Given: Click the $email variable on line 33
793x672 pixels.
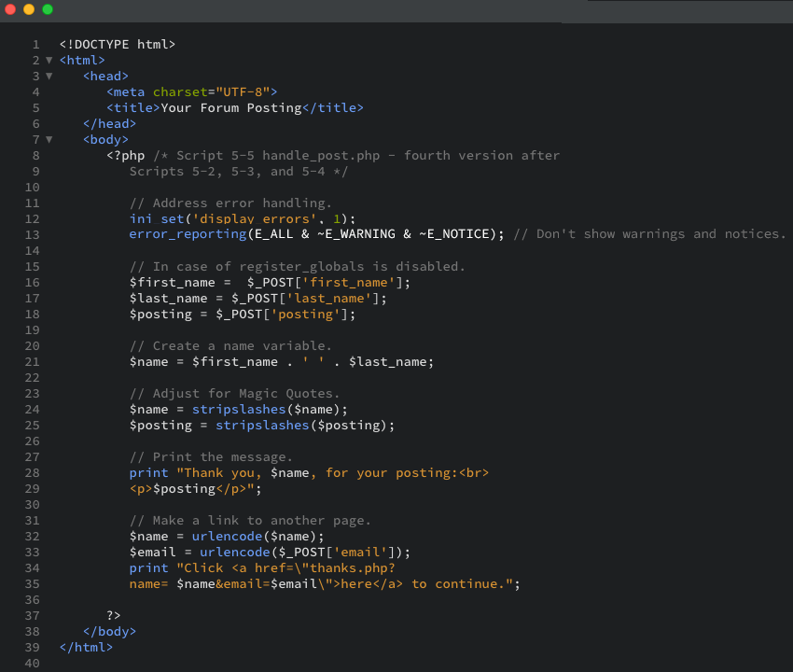Looking at the screenshot, I should tap(153, 553).
